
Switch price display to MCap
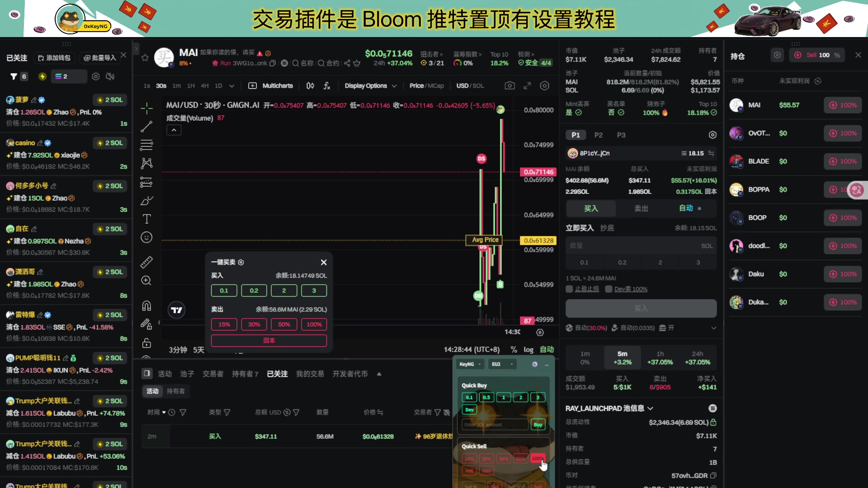pyautogui.click(x=436, y=86)
